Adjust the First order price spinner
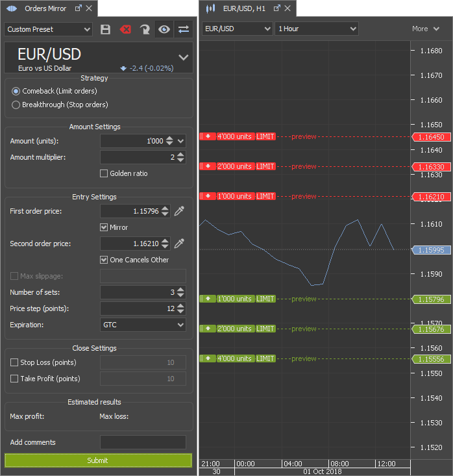The height and width of the screenshot is (476, 453). pyautogui.click(x=165, y=211)
